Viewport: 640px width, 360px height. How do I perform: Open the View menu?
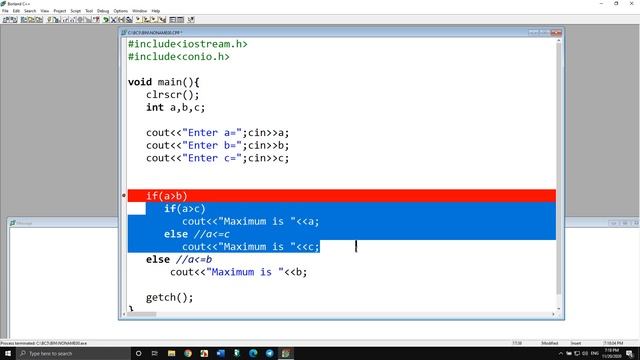click(x=45, y=11)
